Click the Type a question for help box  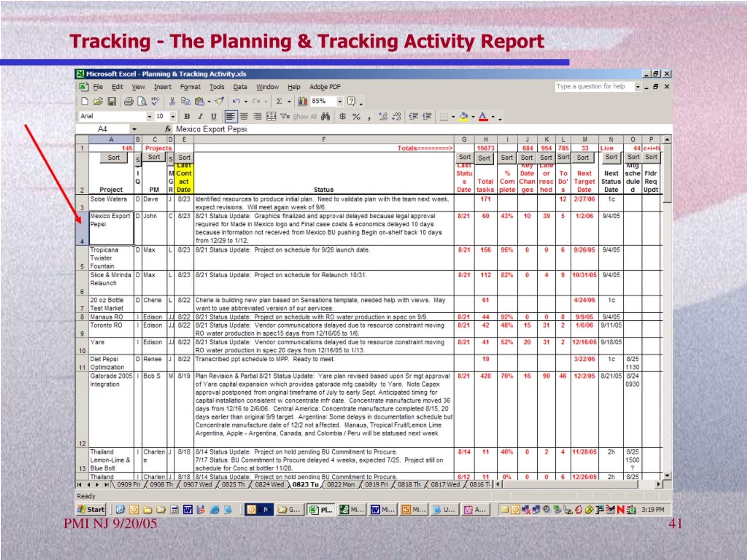tap(594, 86)
